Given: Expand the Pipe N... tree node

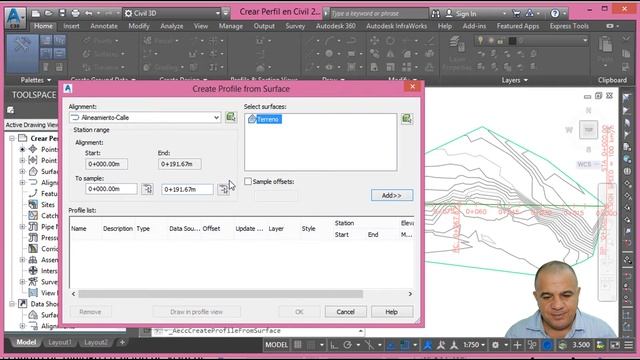Looking at the screenshot, I should [22, 227].
